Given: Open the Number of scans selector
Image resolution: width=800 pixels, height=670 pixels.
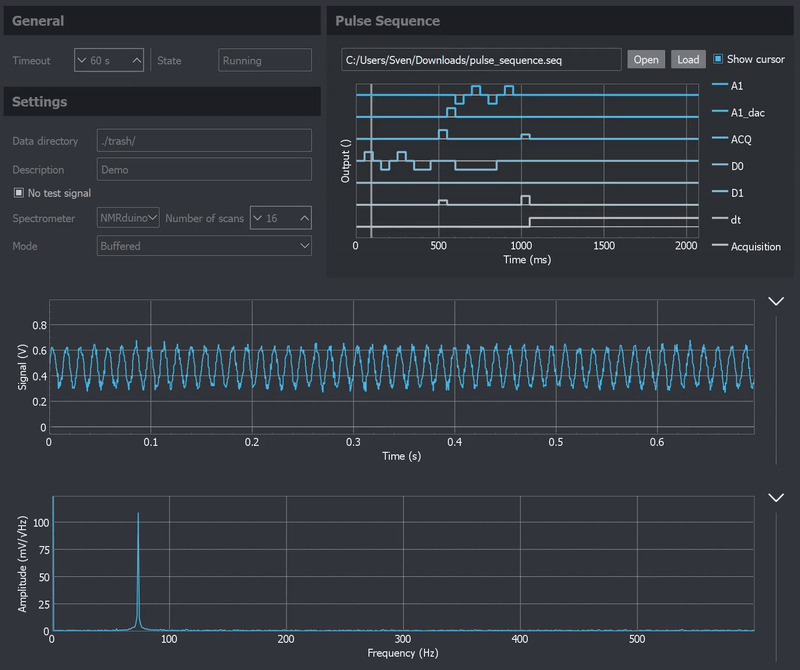Looking at the screenshot, I should (x=280, y=217).
